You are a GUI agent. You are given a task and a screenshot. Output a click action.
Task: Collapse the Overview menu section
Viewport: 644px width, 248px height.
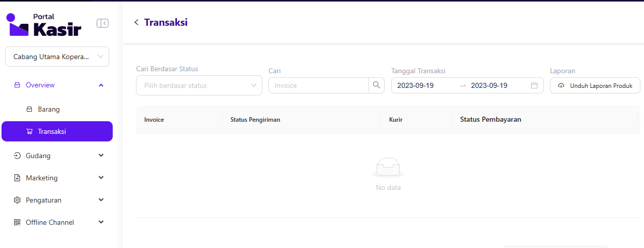[101, 85]
